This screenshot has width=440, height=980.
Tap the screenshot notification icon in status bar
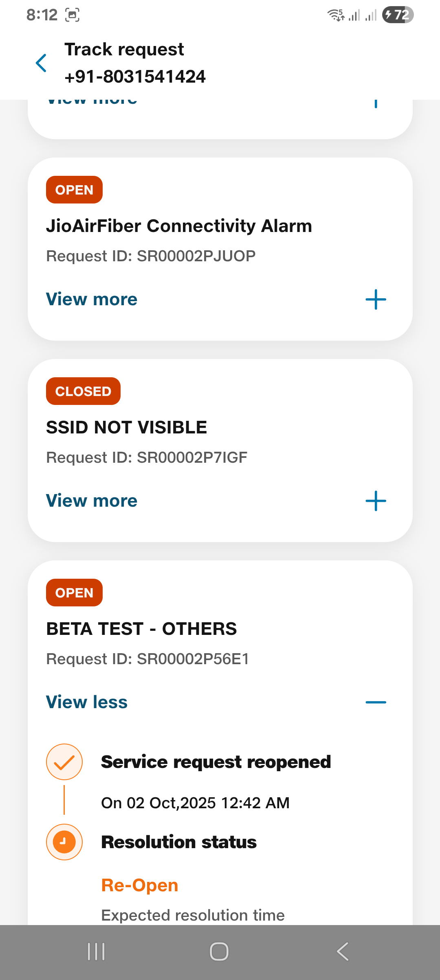(73, 15)
